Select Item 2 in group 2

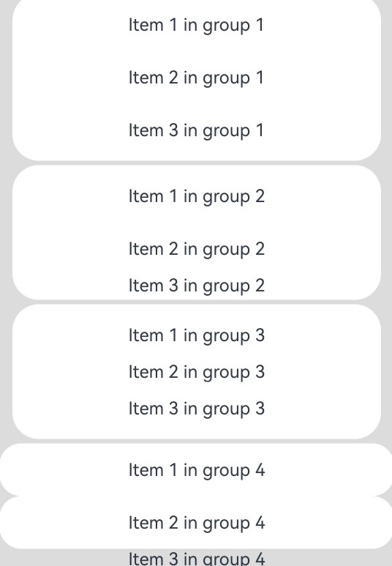click(x=197, y=250)
